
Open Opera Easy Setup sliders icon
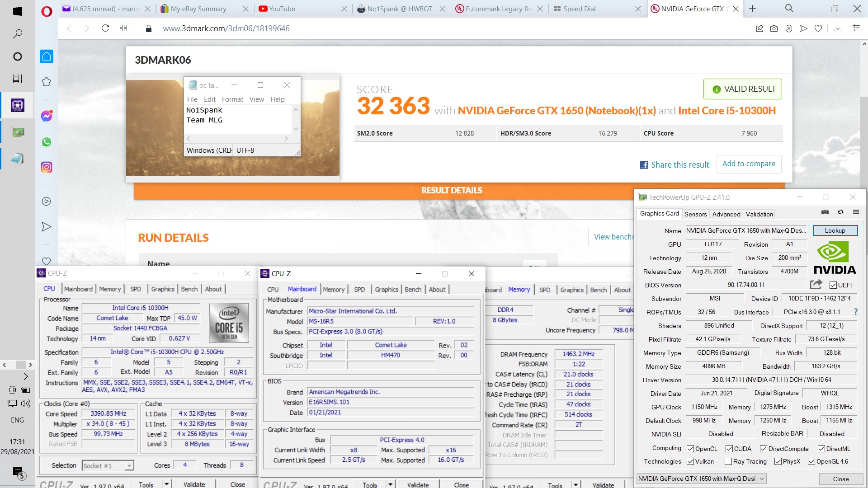point(856,28)
